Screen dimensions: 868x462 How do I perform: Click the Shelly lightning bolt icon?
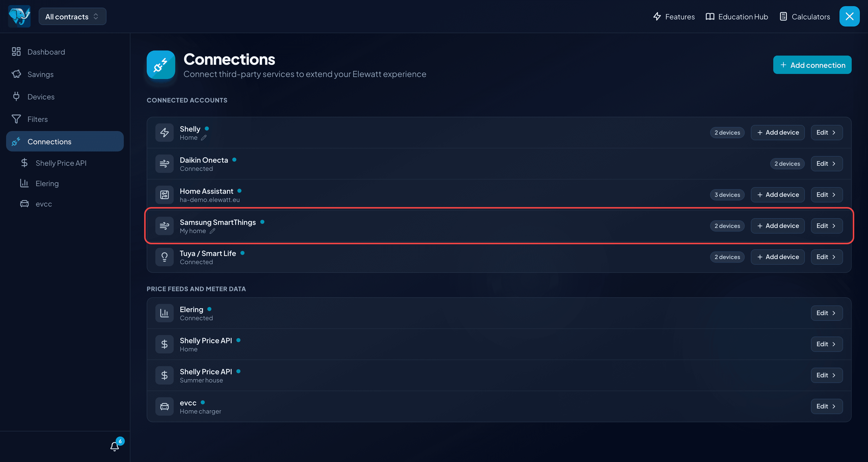165,133
